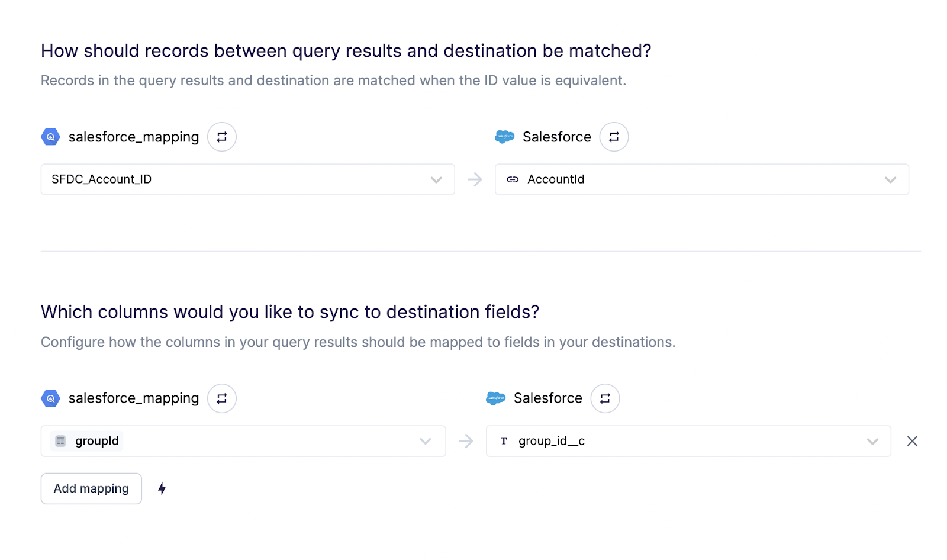Refresh salesforce_mapping columns in column sync section

[x=221, y=398]
